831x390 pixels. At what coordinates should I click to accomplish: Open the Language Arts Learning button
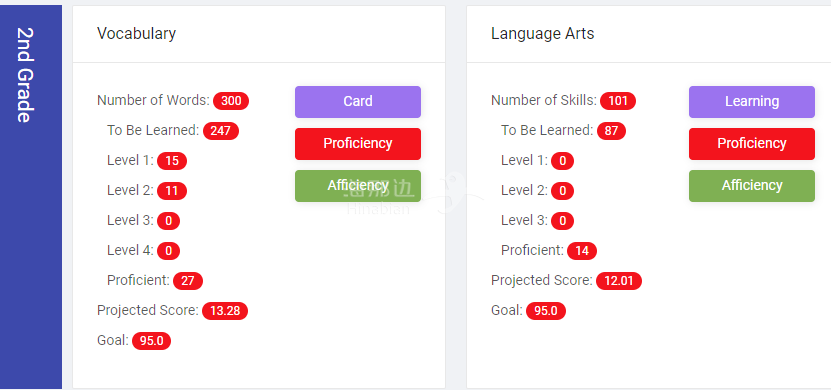click(x=752, y=102)
